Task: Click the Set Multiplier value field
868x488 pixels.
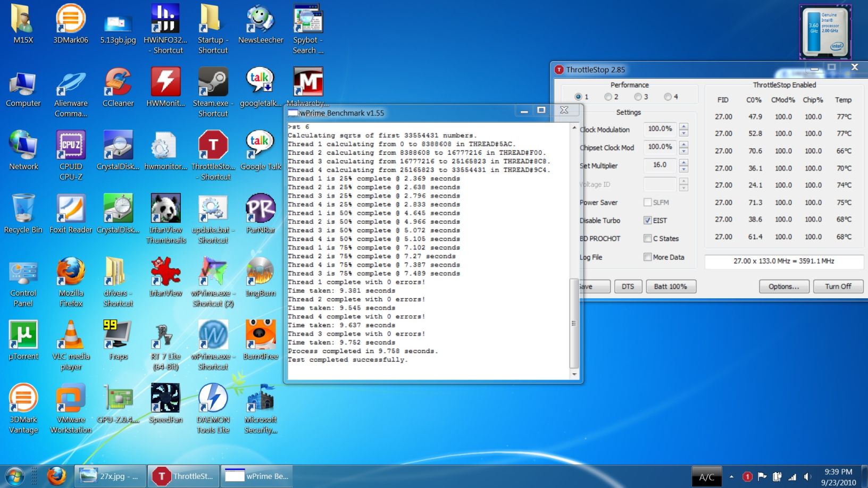Action: coord(660,165)
